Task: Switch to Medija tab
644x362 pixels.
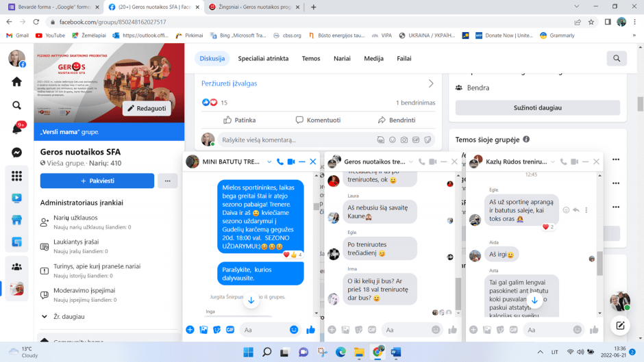Action: (374, 58)
